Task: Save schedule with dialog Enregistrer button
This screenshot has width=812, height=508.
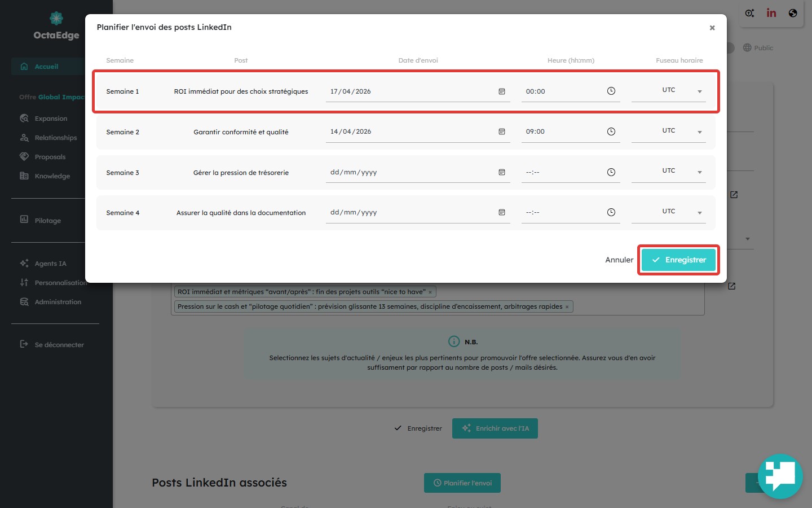Action: point(678,260)
